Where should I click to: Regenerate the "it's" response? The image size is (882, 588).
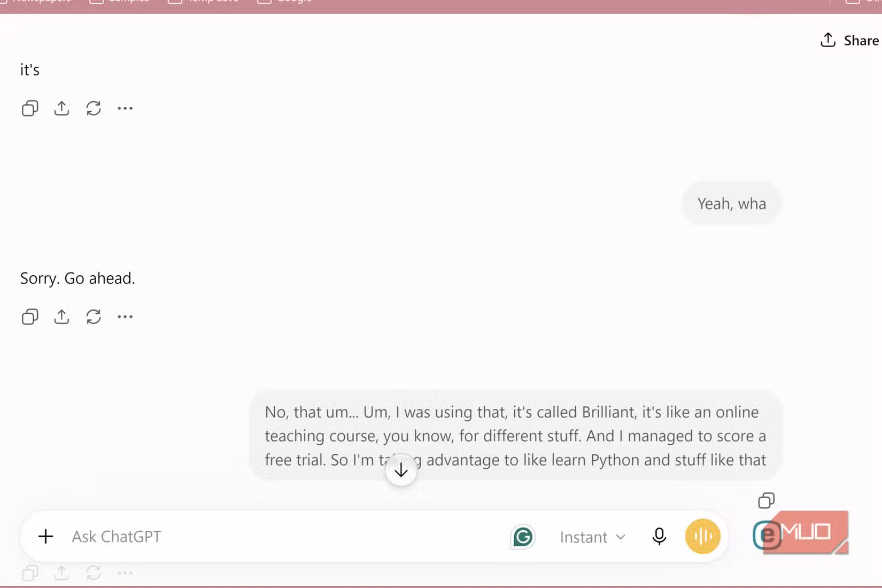point(94,109)
